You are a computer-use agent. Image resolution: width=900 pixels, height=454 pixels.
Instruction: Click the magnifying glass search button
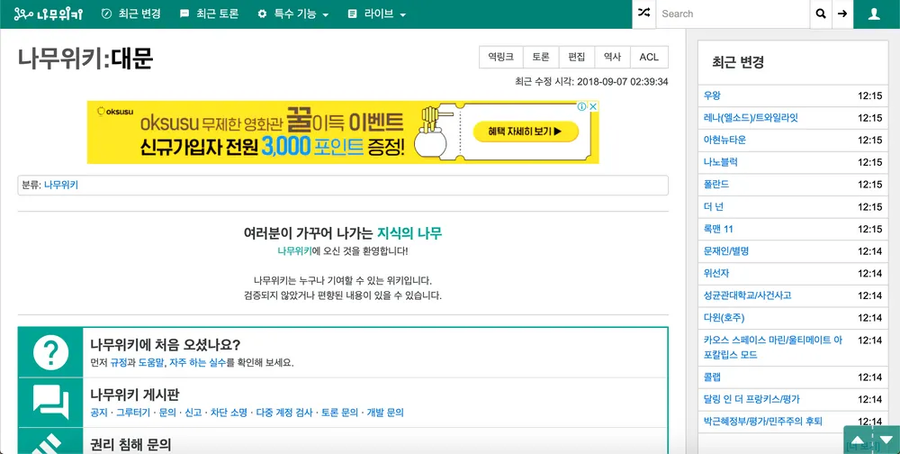[x=821, y=14]
